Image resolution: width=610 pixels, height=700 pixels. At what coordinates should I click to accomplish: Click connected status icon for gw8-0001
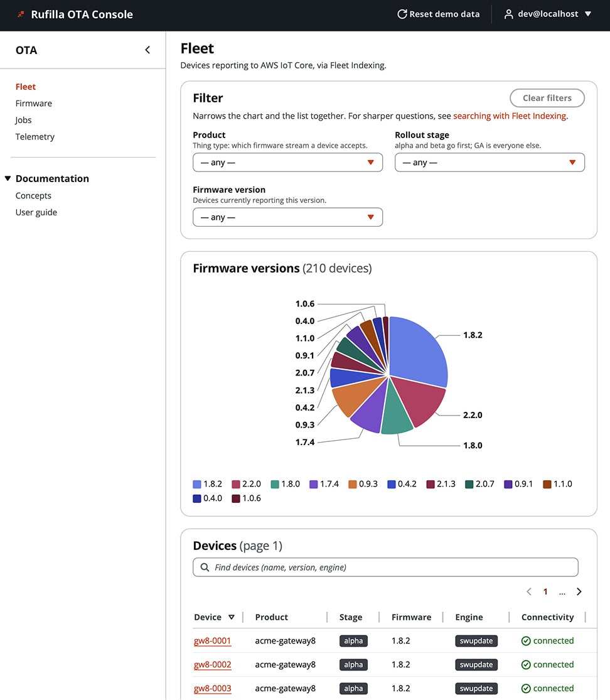(x=526, y=640)
